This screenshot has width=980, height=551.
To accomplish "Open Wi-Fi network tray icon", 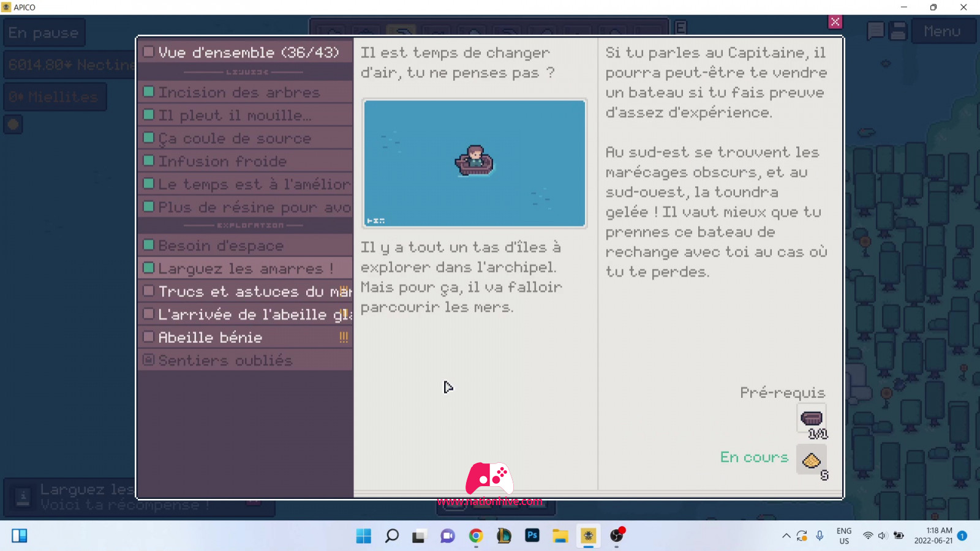I will (868, 536).
